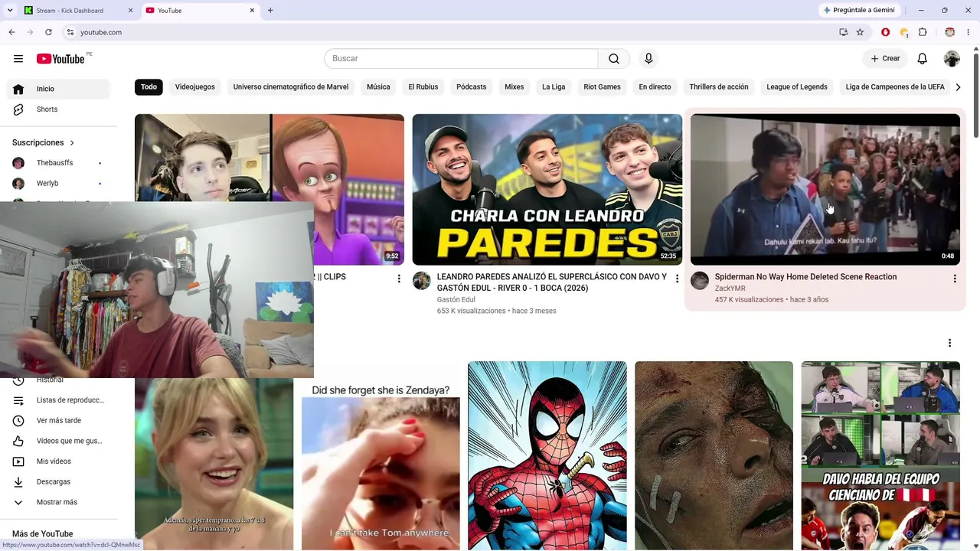
Task: Expand the Chrome tab search dropdown
Action: coord(10,11)
